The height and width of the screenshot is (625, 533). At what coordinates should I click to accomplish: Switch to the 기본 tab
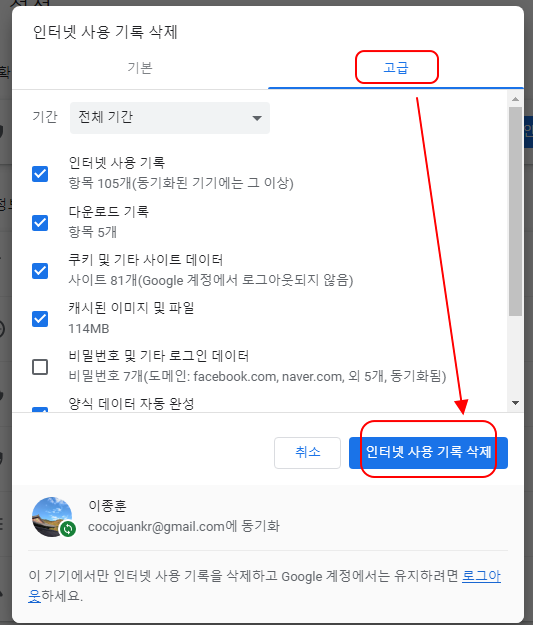[140, 67]
